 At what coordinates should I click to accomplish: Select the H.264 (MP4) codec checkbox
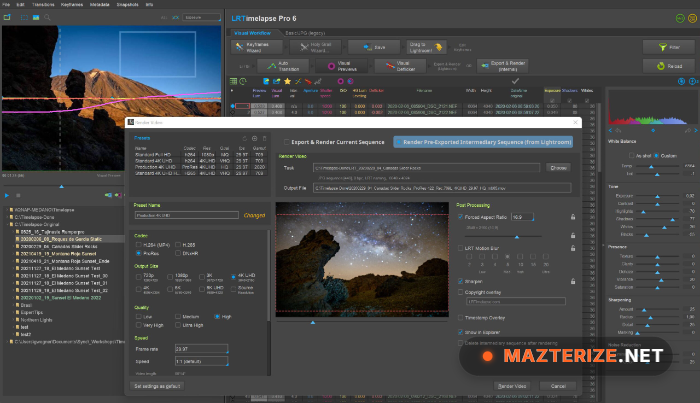(x=139, y=245)
